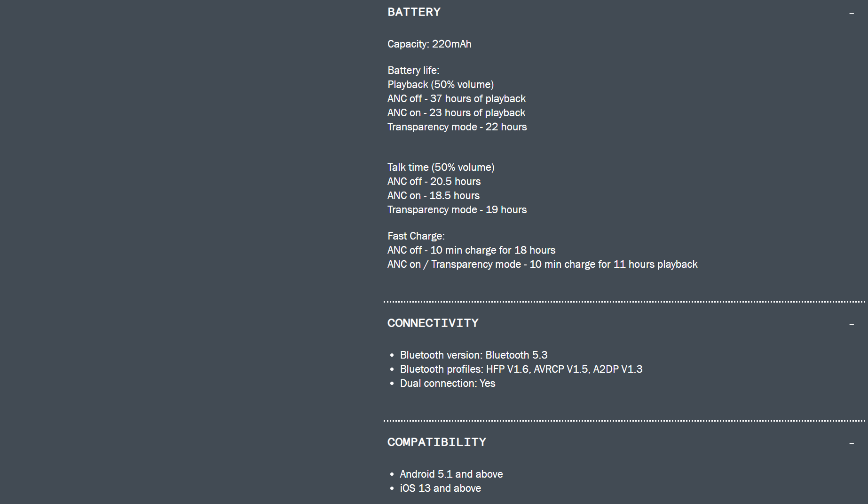This screenshot has width=868, height=504.
Task: Collapse the CONNECTIVITY section minus icon
Action: click(851, 324)
